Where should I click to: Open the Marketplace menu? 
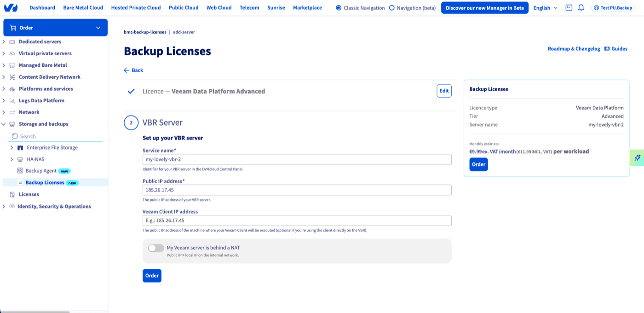tap(307, 8)
